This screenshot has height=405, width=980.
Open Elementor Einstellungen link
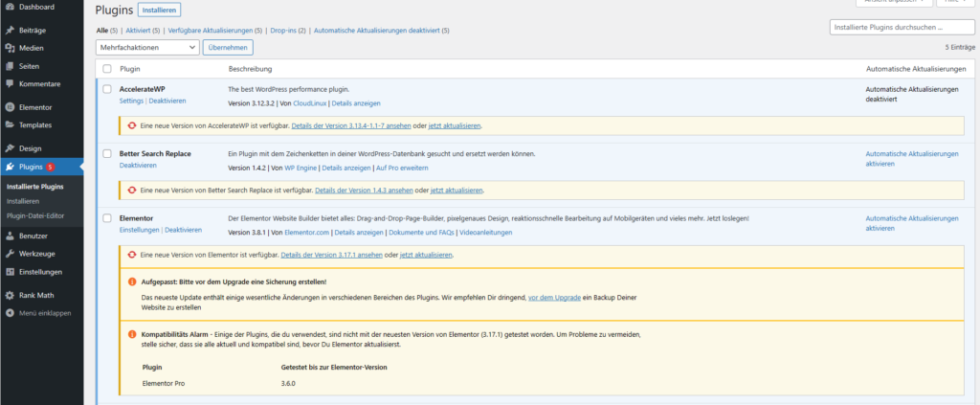[140, 230]
